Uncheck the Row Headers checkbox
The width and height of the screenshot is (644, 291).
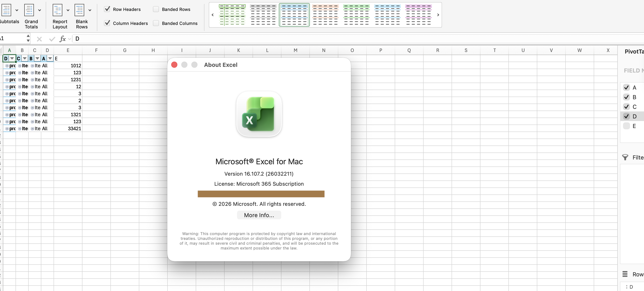point(107,9)
